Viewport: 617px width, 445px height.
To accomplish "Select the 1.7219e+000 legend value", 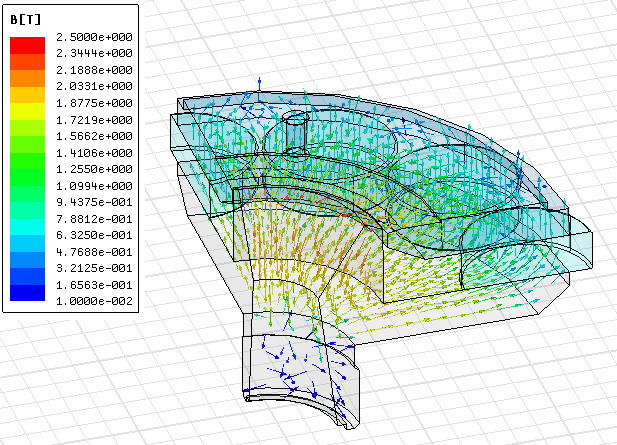I will (94, 120).
